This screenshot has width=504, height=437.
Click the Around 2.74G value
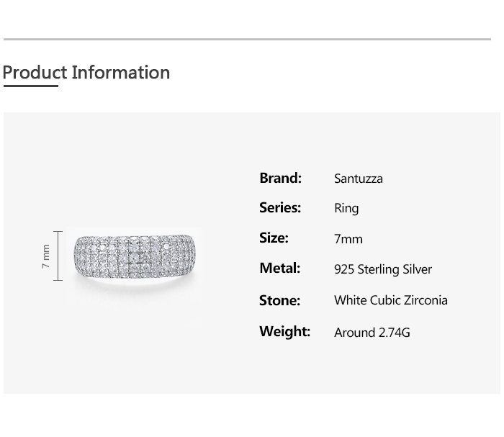click(372, 333)
